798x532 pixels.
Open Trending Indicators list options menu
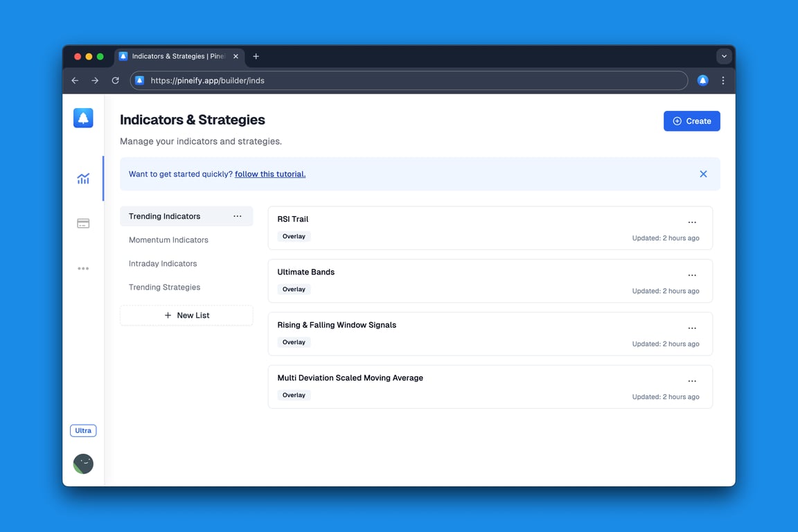(238, 216)
